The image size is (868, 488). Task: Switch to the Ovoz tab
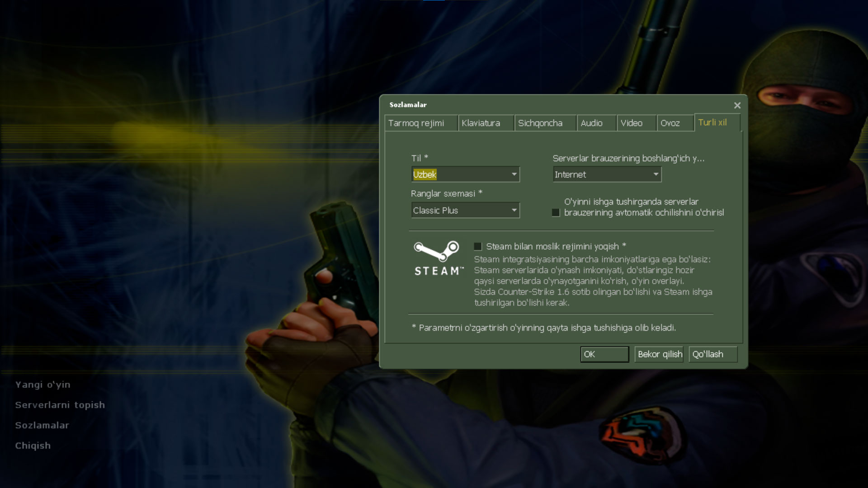[x=675, y=123]
